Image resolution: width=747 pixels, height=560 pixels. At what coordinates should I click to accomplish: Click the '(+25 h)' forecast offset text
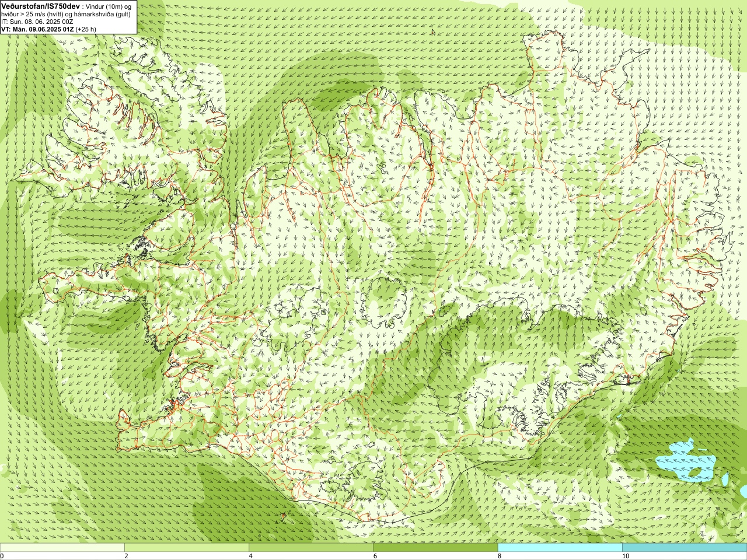click(x=86, y=29)
